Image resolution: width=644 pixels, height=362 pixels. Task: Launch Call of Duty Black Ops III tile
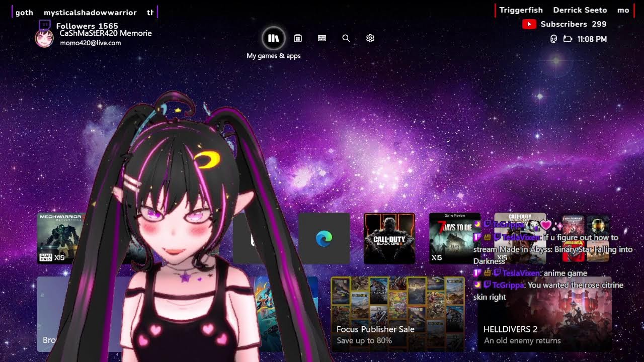[x=389, y=238]
